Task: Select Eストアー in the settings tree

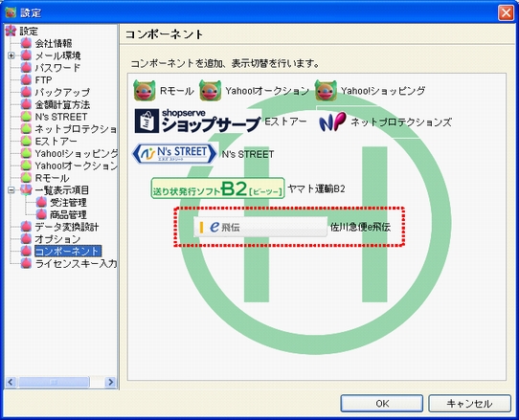Action: point(56,142)
